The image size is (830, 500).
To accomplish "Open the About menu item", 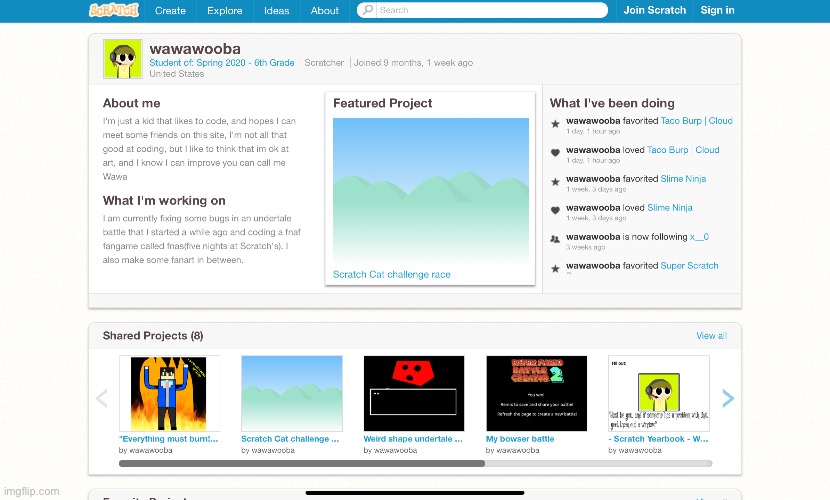I will click(324, 11).
